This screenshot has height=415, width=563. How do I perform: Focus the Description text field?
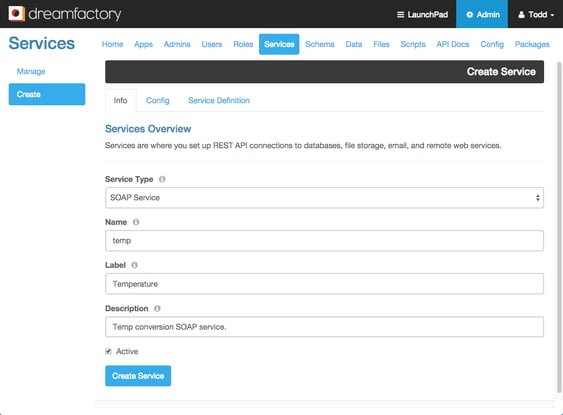pos(324,327)
